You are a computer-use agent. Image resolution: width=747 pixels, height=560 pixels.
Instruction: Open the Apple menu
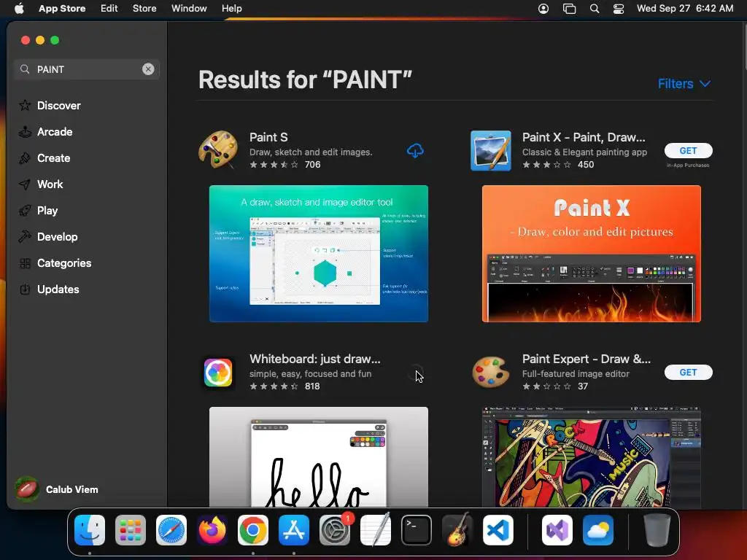click(x=19, y=8)
